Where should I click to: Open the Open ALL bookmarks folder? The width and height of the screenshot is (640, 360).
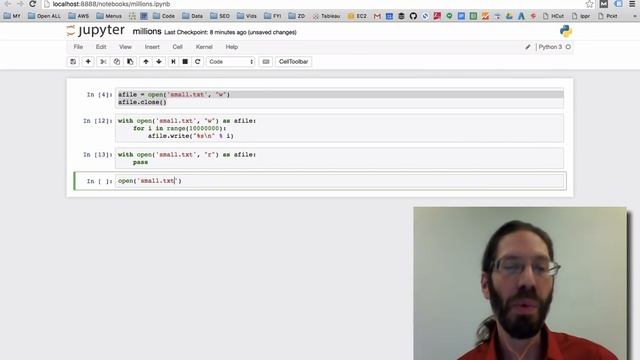tap(44, 16)
